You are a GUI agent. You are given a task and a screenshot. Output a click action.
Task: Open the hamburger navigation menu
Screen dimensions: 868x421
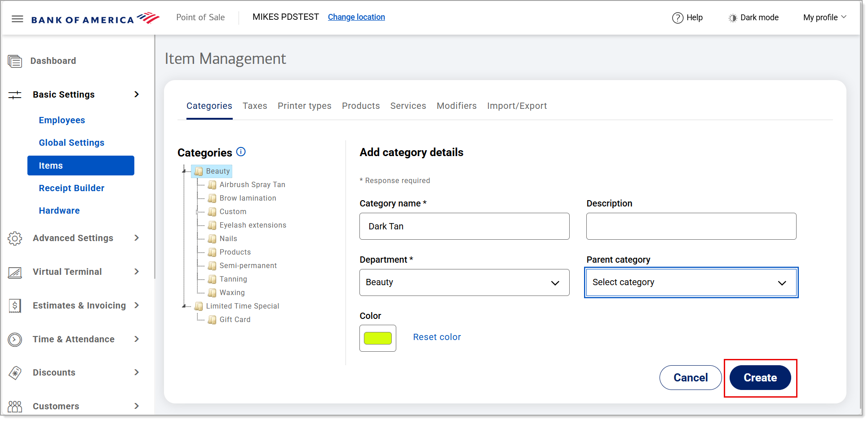[x=18, y=19]
